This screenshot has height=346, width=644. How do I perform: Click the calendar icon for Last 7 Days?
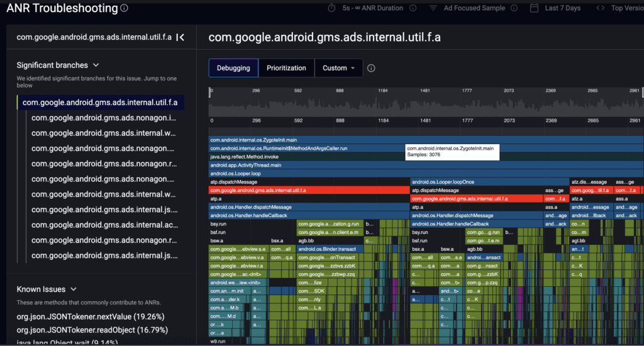point(534,8)
